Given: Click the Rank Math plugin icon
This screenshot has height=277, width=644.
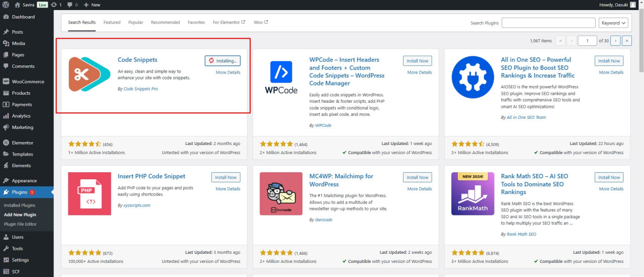Looking at the screenshot, I should [473, 194].
